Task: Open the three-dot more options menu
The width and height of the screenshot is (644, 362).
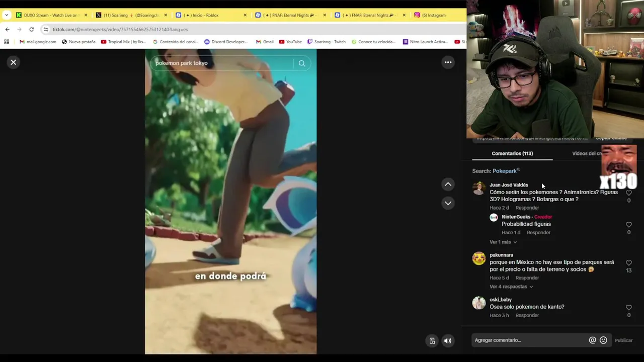Action: (x=448, y=62)
